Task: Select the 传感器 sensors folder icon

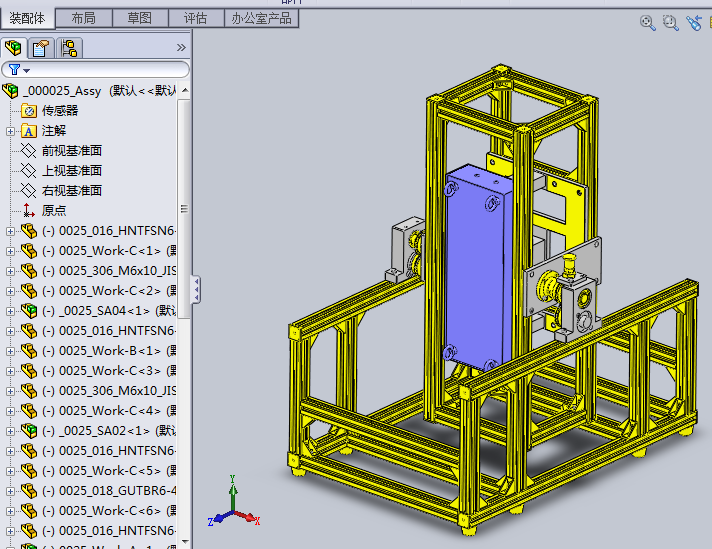Action: [29, 111]
